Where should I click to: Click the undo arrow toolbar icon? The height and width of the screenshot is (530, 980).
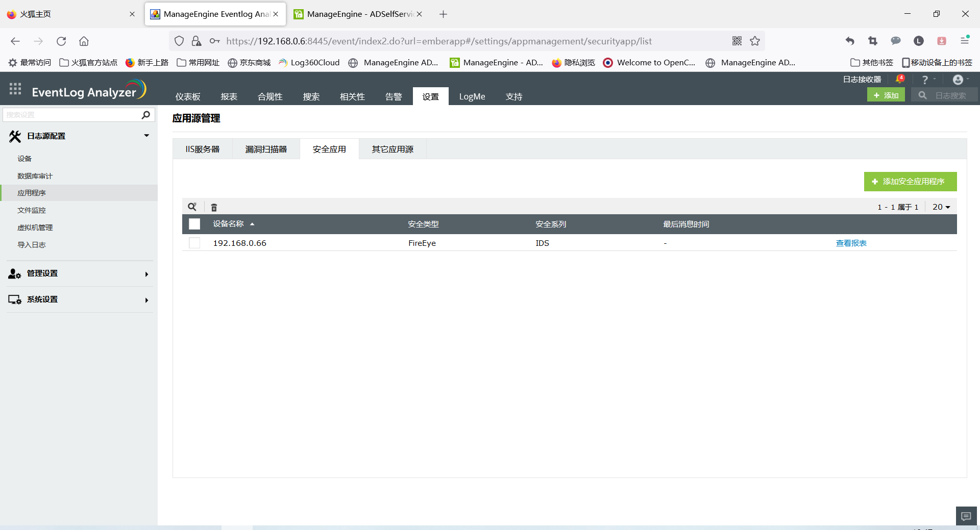850,41
